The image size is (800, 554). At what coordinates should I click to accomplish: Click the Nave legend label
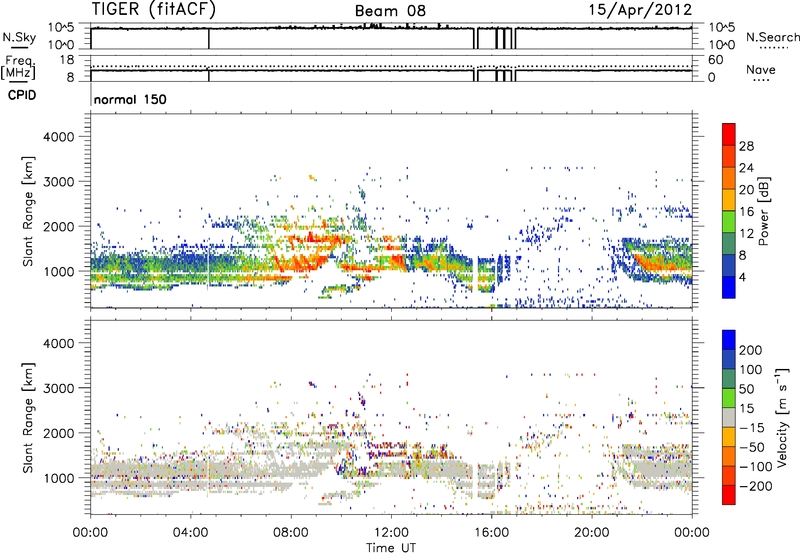761,69
